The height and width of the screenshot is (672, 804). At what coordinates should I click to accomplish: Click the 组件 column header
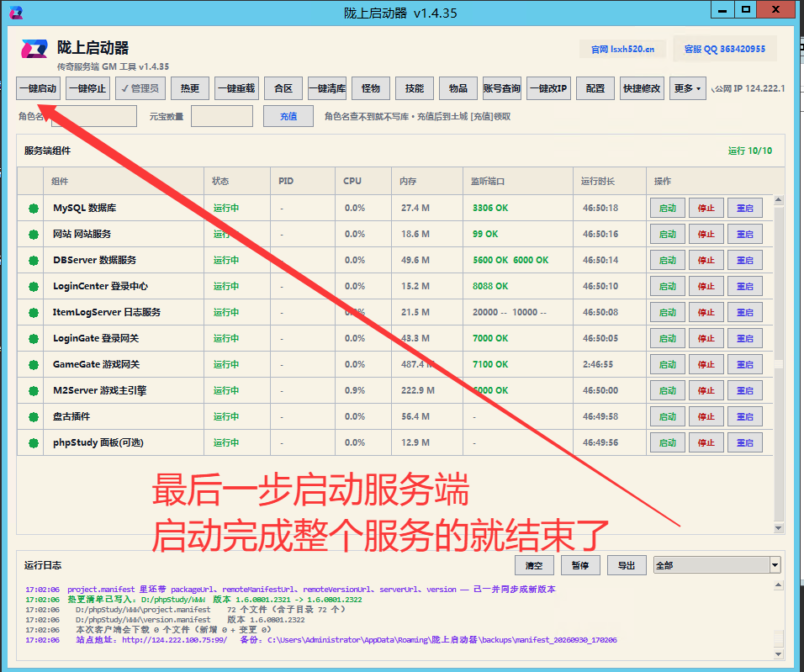pos(124,181)
